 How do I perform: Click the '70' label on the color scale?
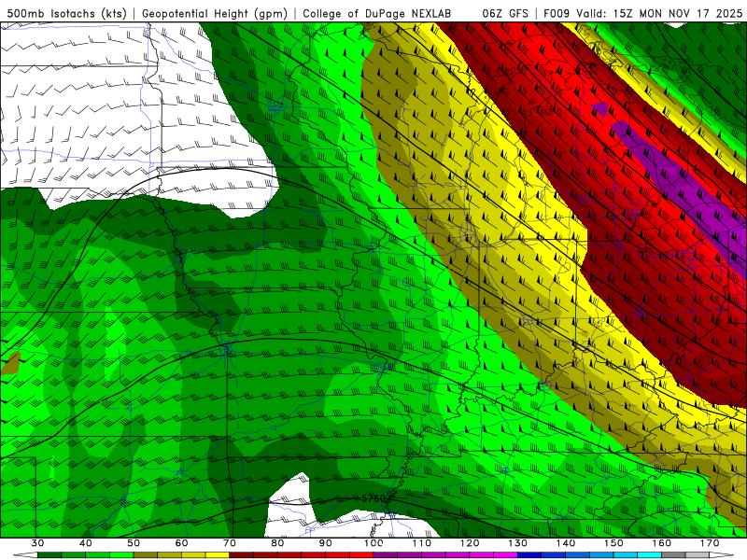pyautogui.click(x=230, y=543)
